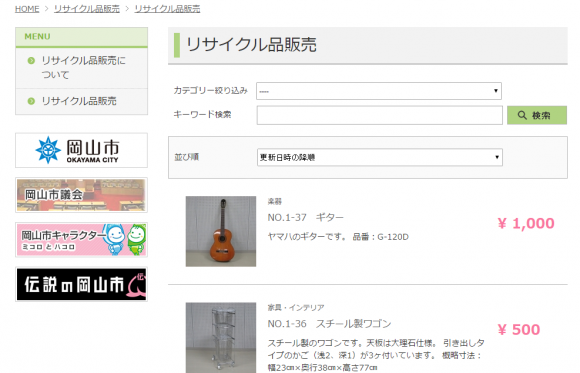Focus the キーワード検索 text field
The image size is (580, 373).
pyautogui.click(x=380, y=115)
